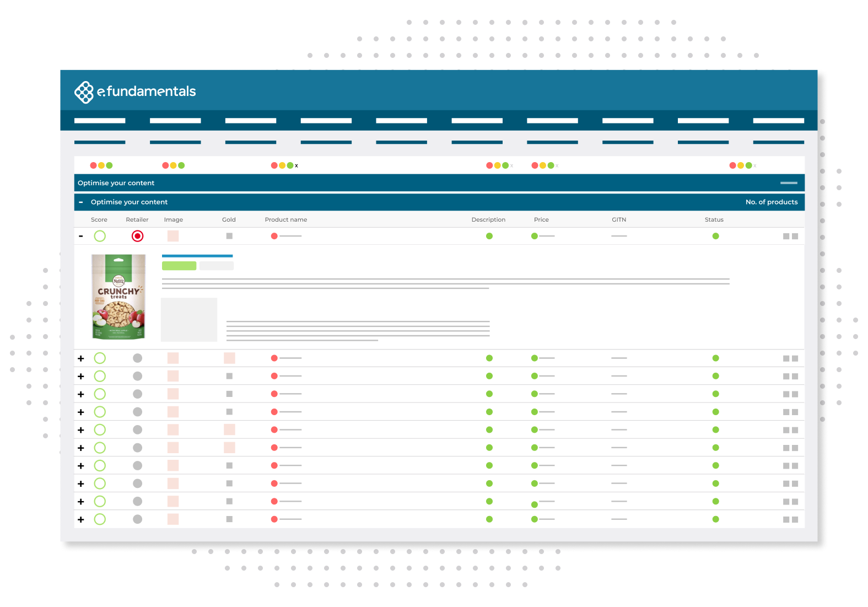This screenshot has width=868, height=607.
Task: Click the green button in product details
Action: pos(179,266)
